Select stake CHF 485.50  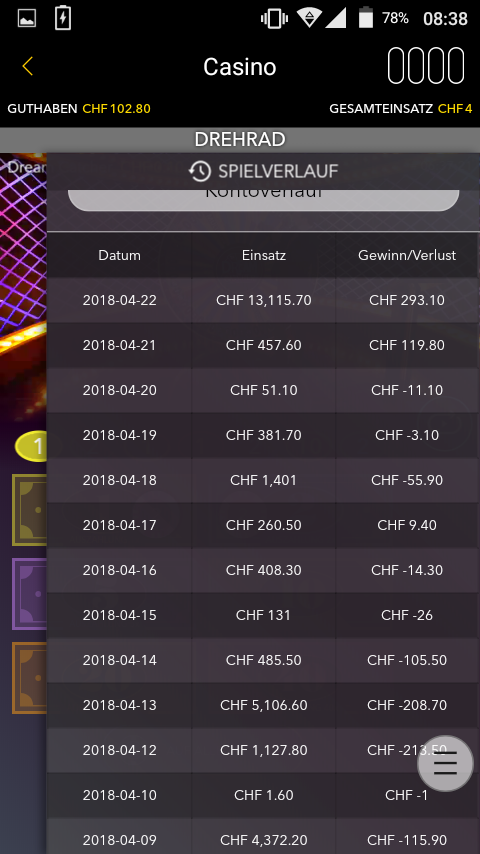[x=264, y=660]
